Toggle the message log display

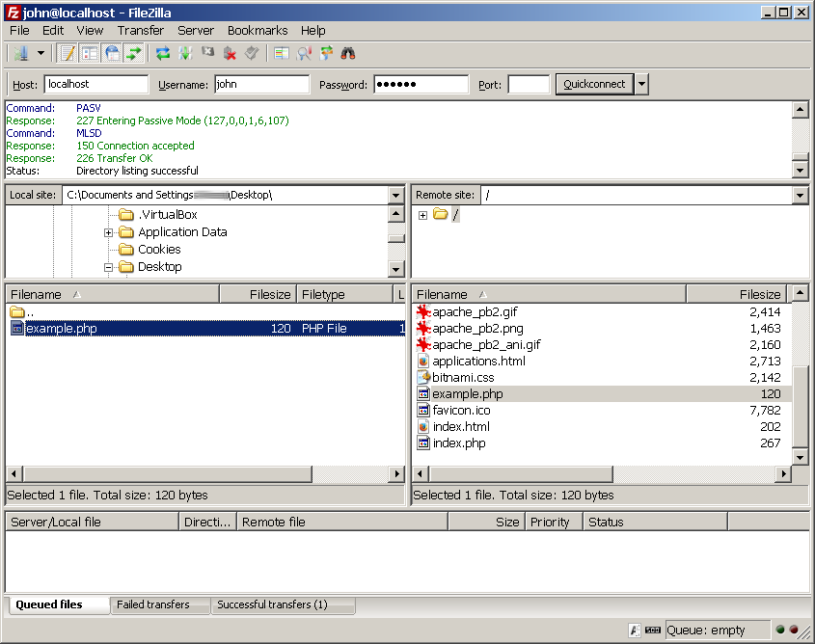[68, 53]
